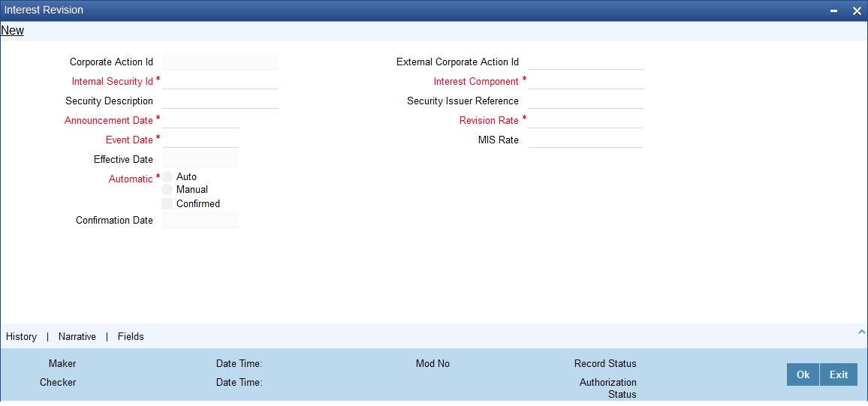Open the Fields tab

pos(131,336)
